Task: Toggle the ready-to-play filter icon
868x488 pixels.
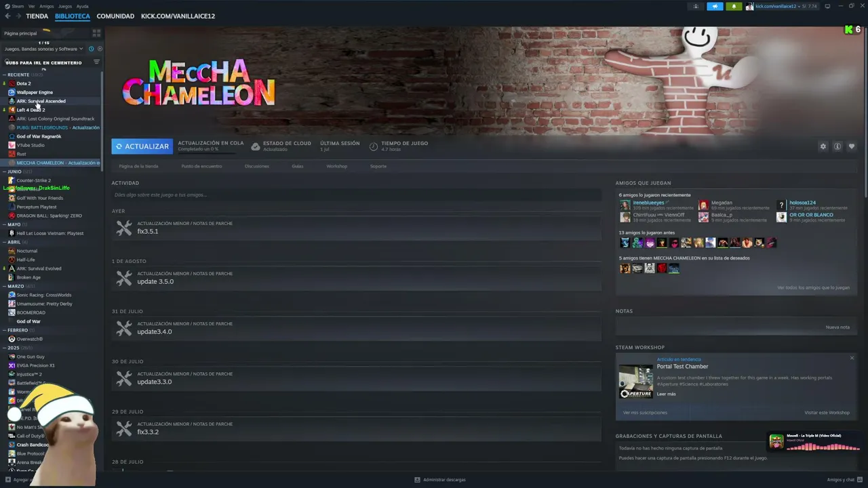Action: coord(100,49)
